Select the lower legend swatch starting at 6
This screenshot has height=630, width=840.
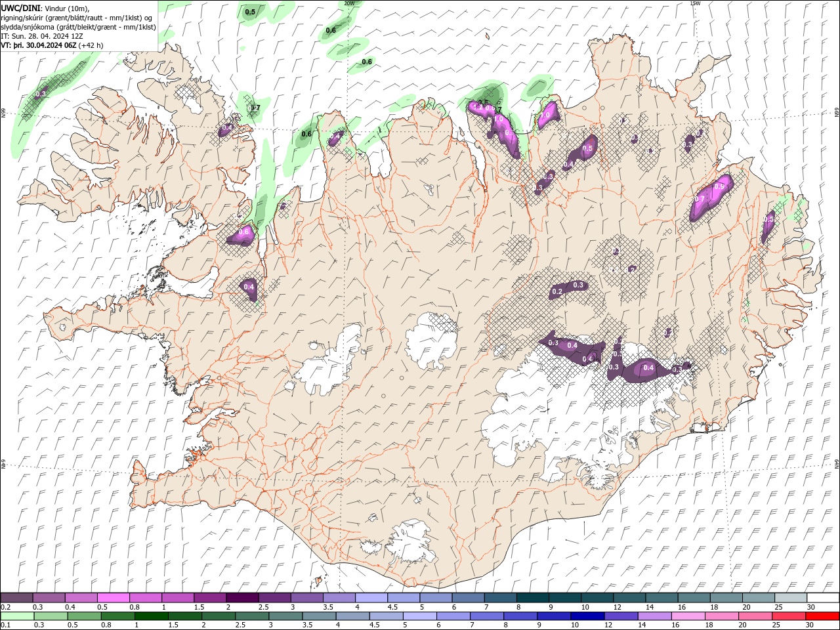click(x=453, y=616)
